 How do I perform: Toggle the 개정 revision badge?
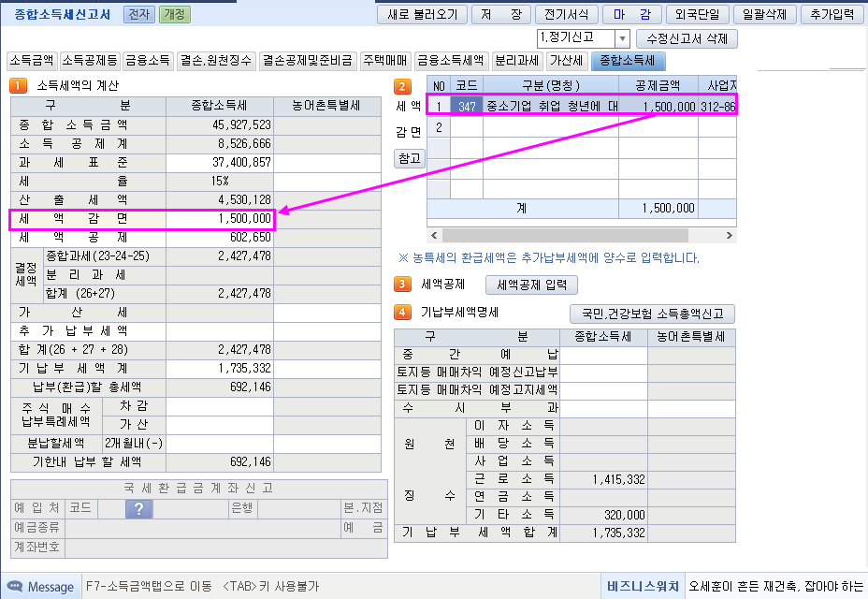point(174,14)
